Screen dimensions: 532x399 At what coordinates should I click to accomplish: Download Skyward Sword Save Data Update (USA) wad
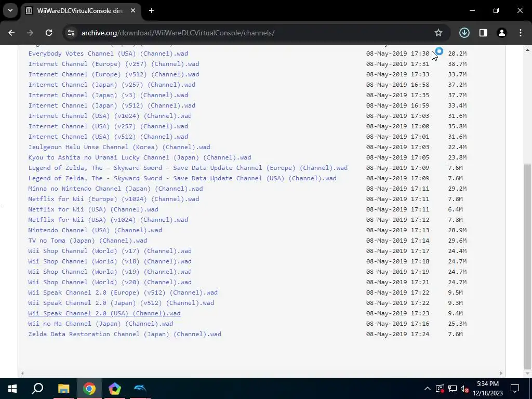coord(182,178)
